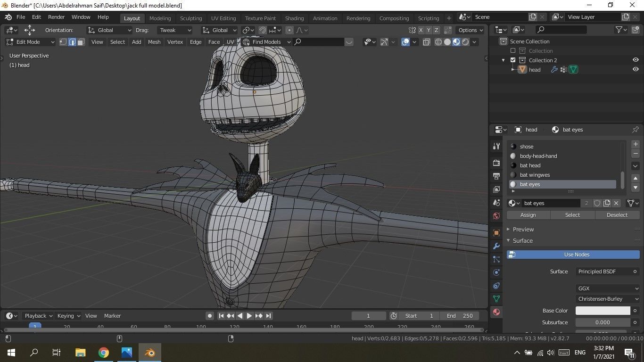
Task: Switch to material preview shading
Action: 456,42
